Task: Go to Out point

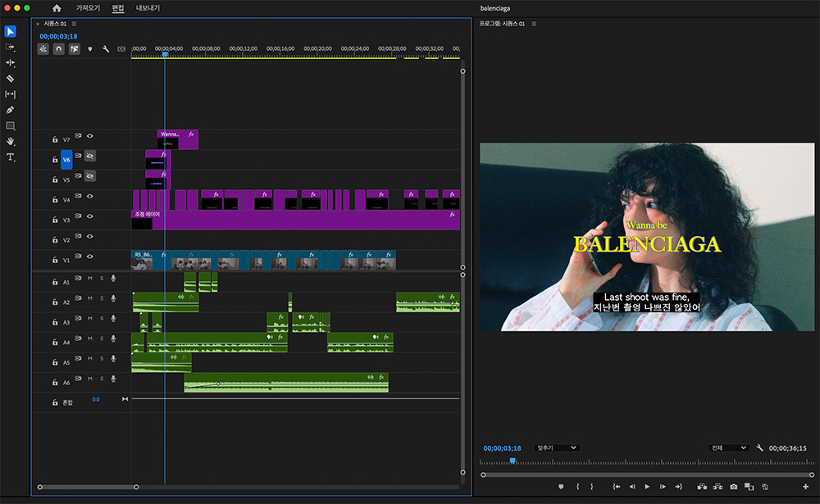Action: point(678,487)
